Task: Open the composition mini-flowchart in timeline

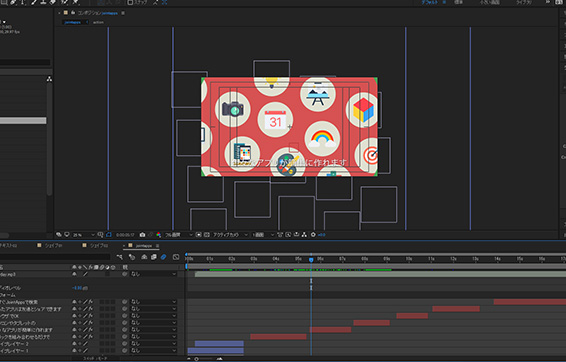Action: click(x=119, y=257)
